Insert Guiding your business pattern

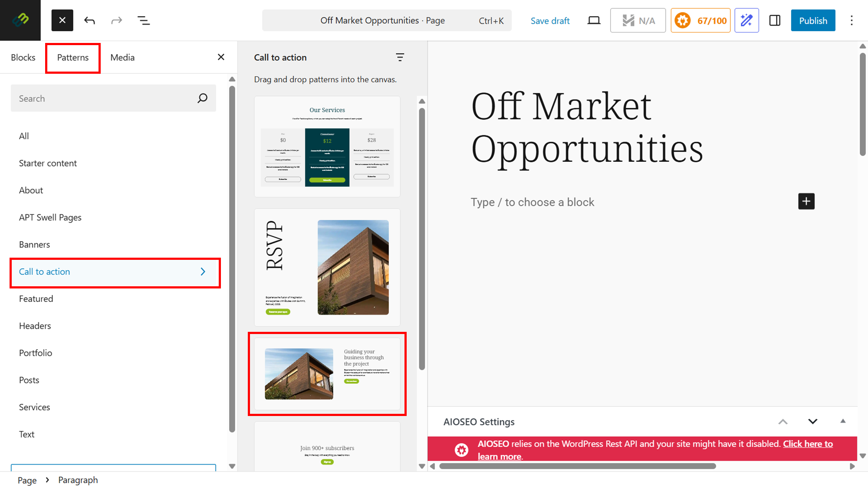click(x=327, y=374)
